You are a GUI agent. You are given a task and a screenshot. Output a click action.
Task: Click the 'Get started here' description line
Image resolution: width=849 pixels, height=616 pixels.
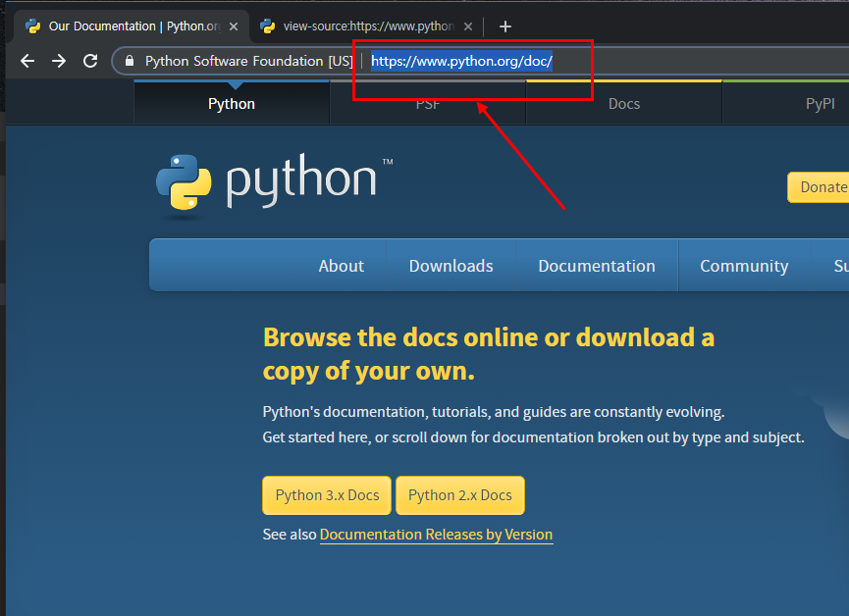coord(533,437)
